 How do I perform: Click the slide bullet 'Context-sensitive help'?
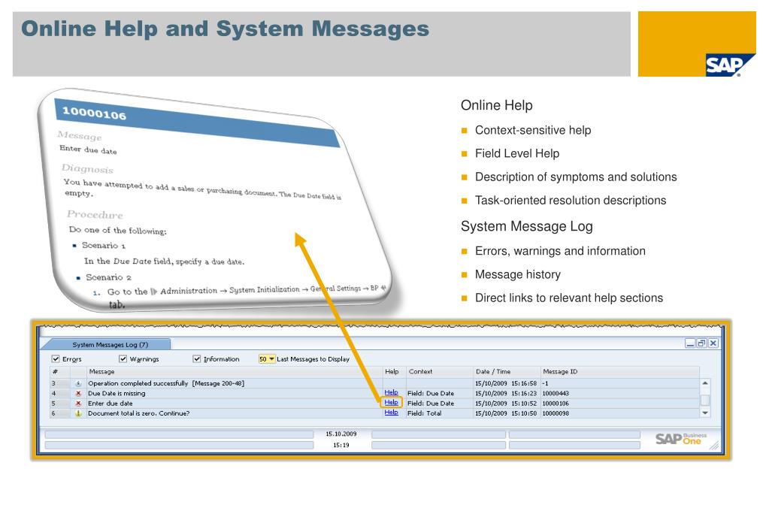[533, 130]
